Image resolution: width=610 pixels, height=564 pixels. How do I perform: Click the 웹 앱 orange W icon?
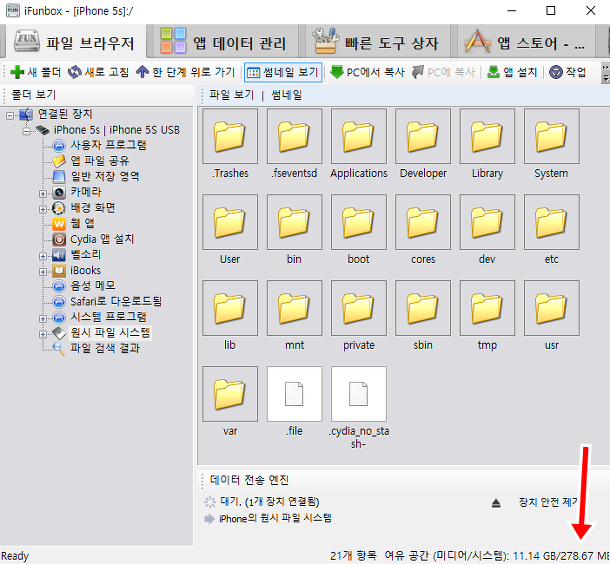(59, 224)
